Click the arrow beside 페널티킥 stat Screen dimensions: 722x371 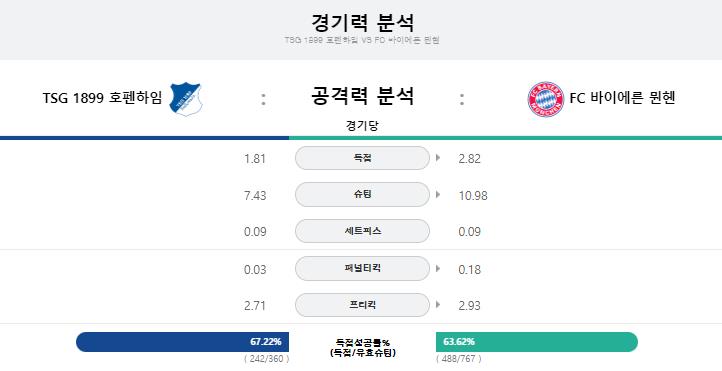(437, 268)
